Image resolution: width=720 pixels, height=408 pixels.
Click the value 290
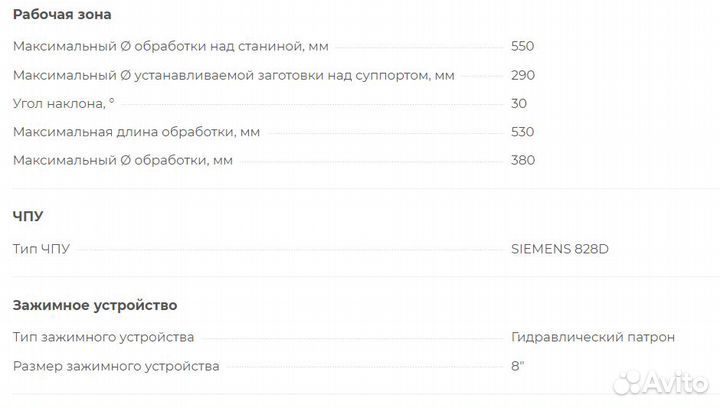point(523,75)
